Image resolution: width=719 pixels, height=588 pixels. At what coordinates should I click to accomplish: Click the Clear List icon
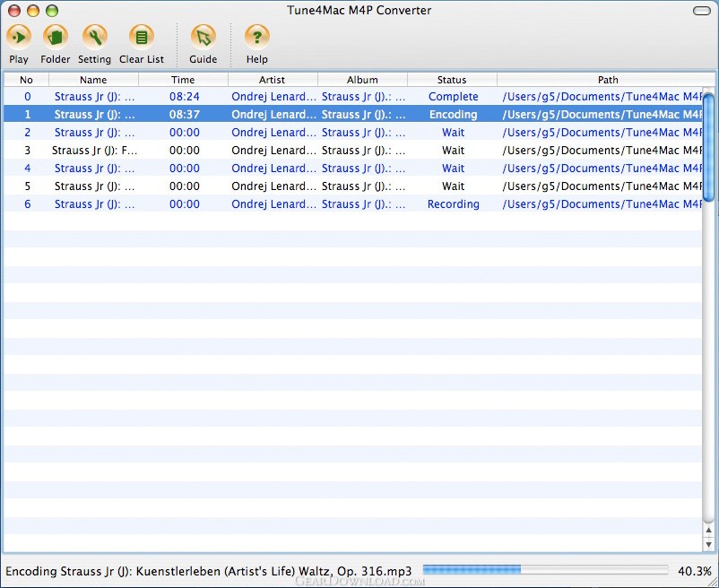142,37
